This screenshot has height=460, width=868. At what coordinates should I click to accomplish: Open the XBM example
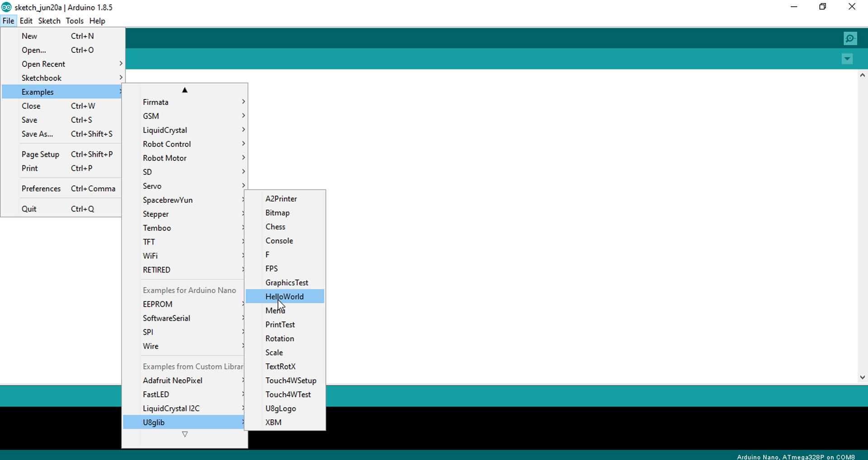click(285, 423)
